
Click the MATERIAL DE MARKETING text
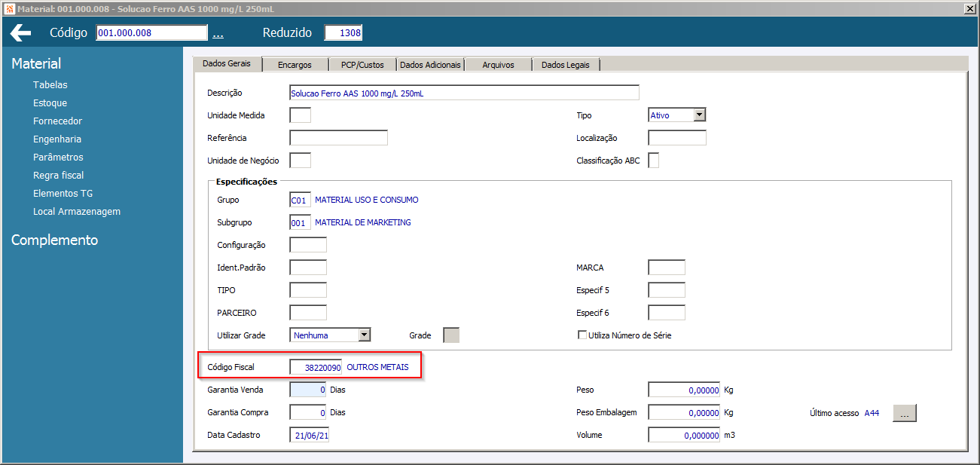(363, 222)
